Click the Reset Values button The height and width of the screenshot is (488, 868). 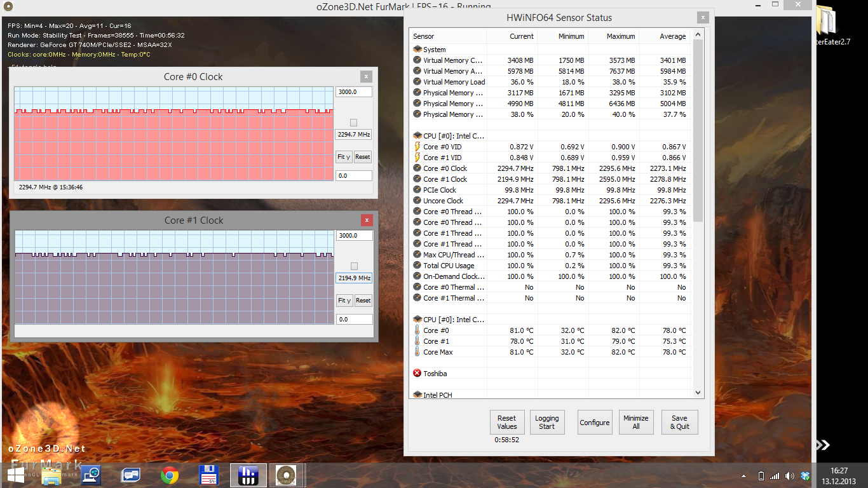tap(507, 423)
